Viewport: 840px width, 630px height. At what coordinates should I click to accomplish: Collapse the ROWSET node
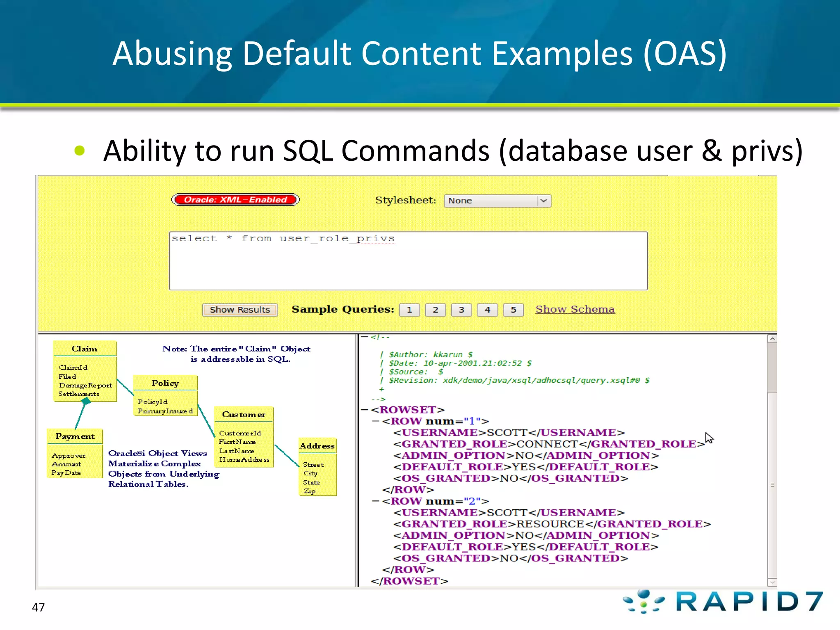pos(365,409)
